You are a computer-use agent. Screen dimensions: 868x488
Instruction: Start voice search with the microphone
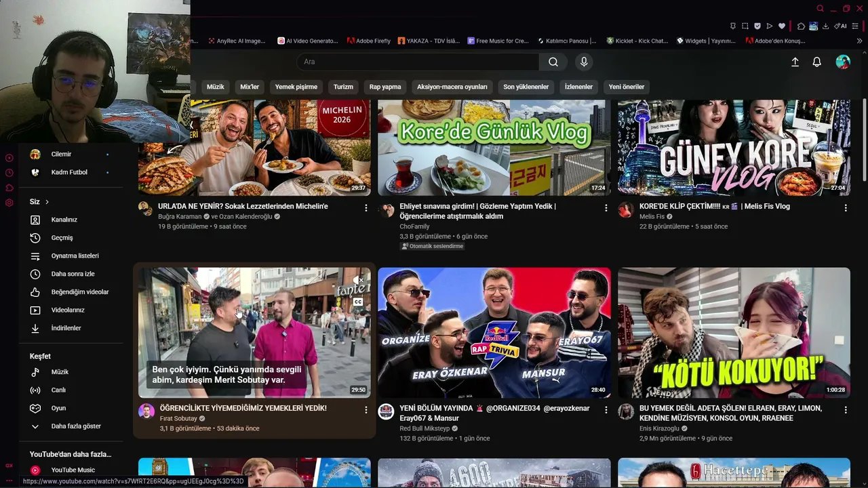pos(584,62)
